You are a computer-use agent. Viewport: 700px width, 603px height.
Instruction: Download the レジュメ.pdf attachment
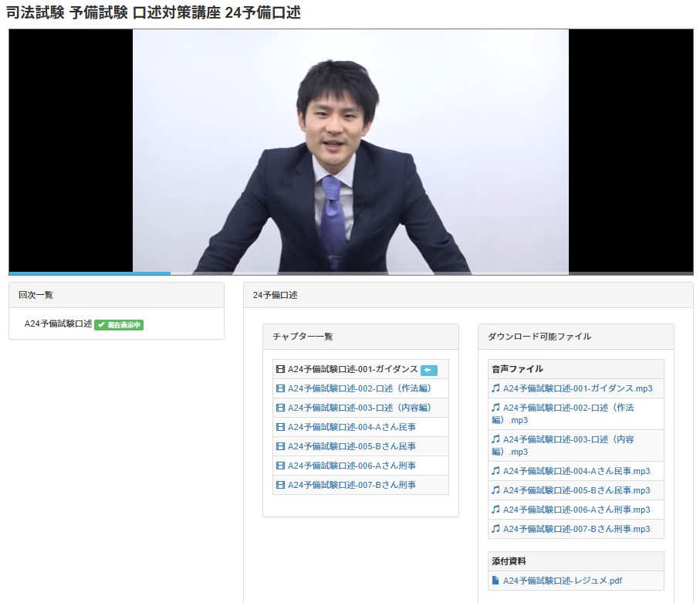click(562, 581)
